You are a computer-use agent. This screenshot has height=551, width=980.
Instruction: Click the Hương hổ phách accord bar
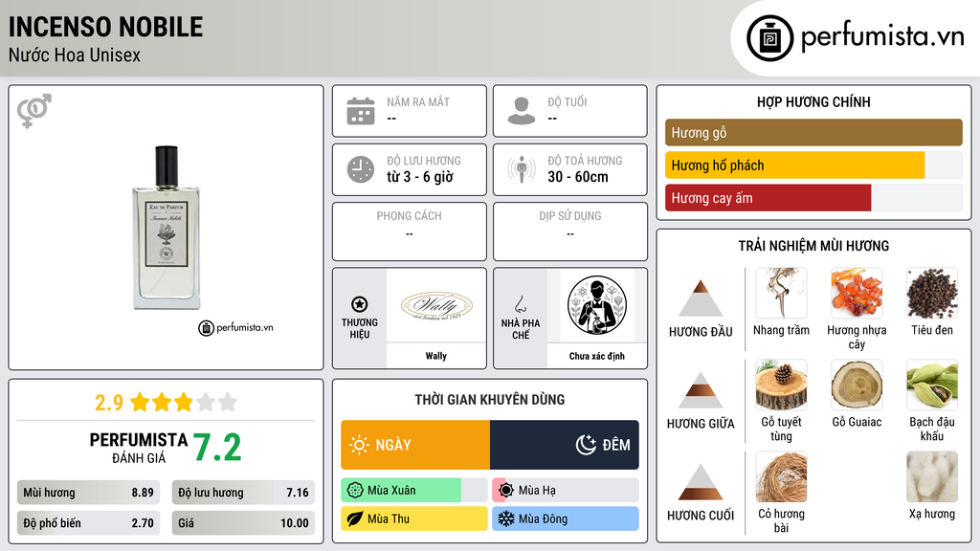pos(813,165)
